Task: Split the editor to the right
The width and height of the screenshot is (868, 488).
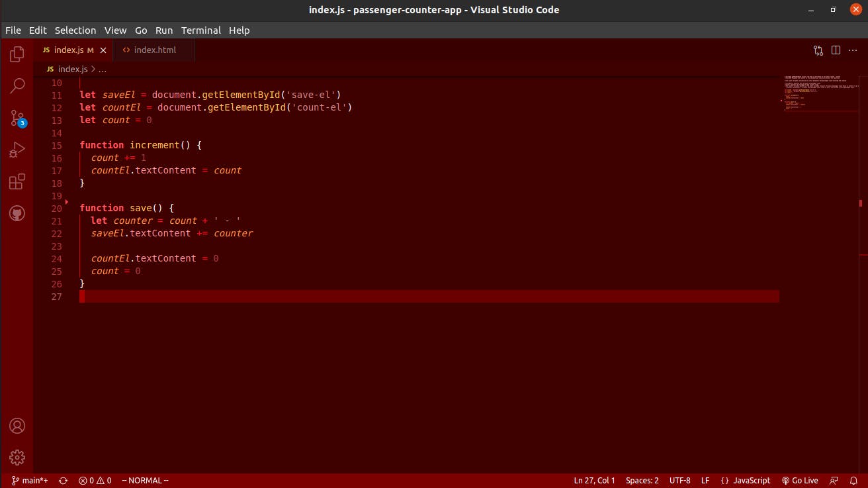Action: click(836, 50)
